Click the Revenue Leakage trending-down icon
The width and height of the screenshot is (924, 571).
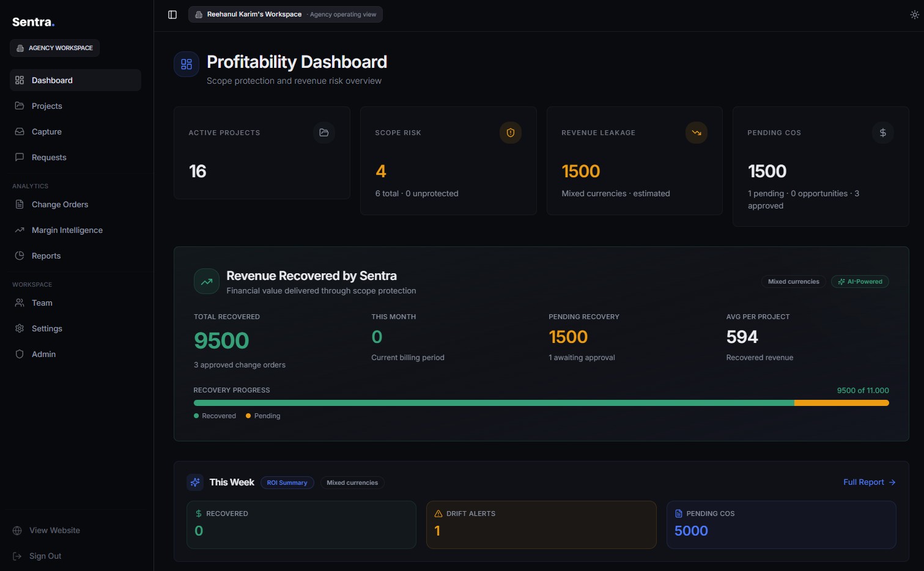click(697, 133)
